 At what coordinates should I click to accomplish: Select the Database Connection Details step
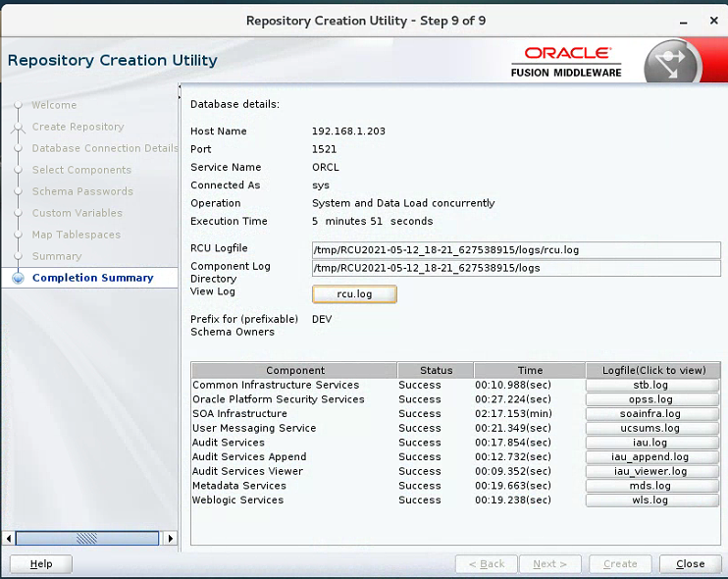point(105,148)
